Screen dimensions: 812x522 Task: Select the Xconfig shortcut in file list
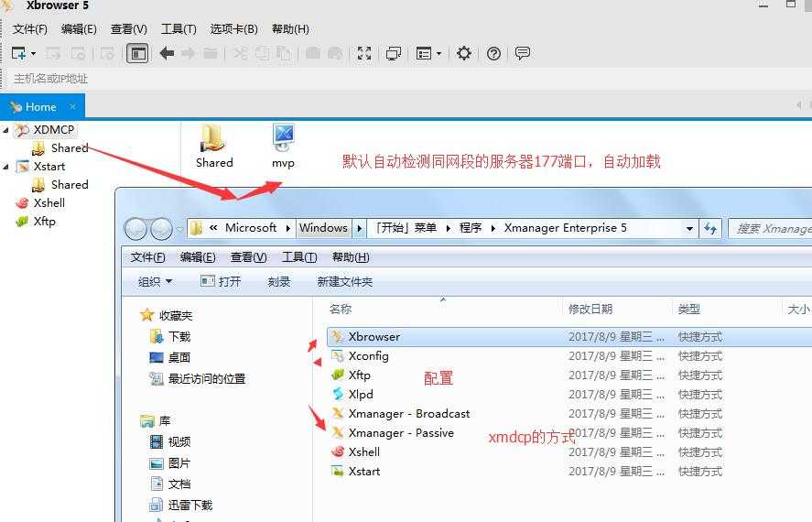click(x=368, y=355)
